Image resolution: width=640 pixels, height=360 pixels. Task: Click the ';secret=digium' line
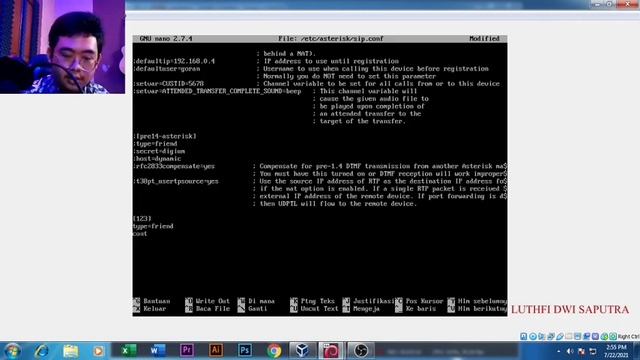click(159, 151)
